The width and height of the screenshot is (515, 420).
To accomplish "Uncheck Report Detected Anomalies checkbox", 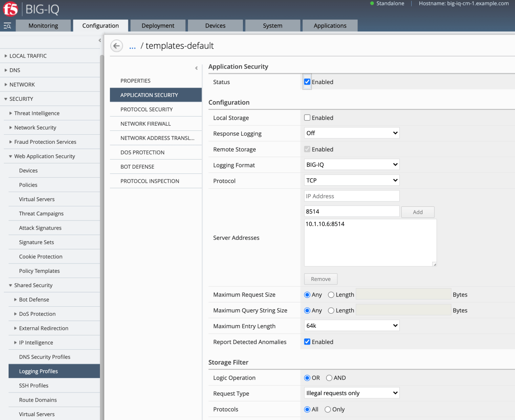I will click(307, 342).
